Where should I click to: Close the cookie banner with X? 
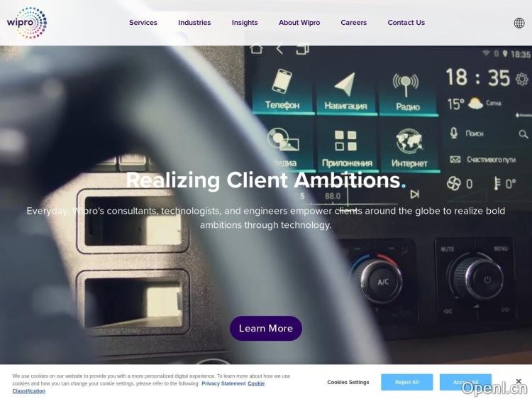(518, 381)
